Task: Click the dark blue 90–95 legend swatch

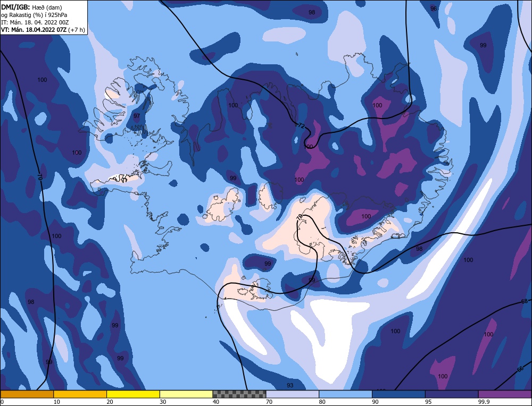Action: pos(398,394)
